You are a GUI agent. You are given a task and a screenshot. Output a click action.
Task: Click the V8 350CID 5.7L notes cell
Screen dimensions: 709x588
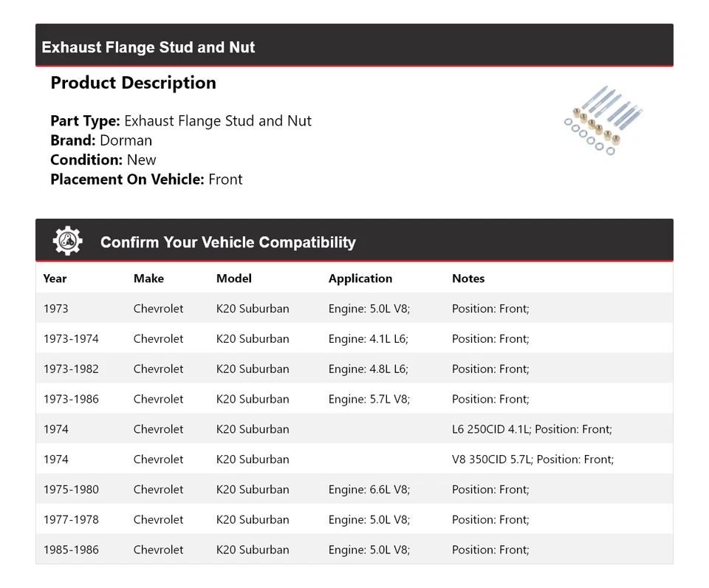pyautogui.click(x=532, y=459)
